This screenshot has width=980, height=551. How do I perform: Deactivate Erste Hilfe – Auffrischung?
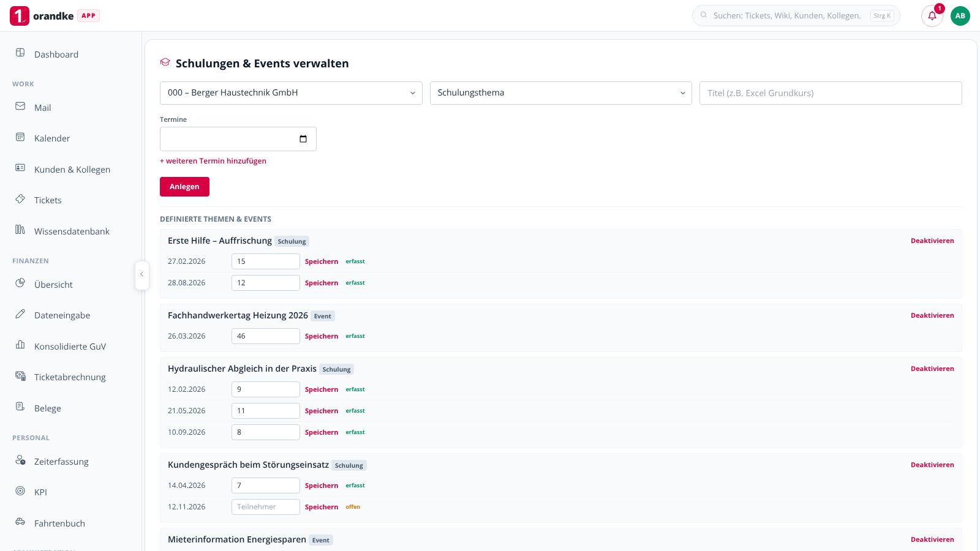coord(932,241)
